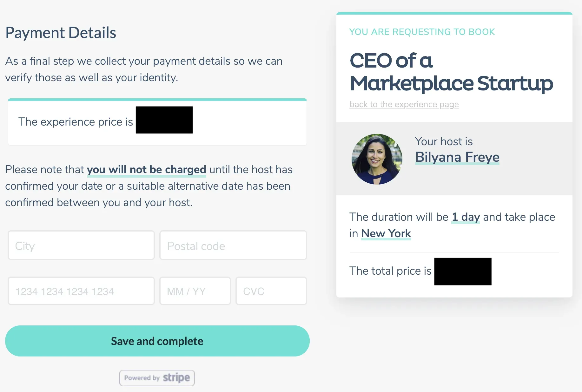
Task: Click the "You are requesting to book" label
Action: (x=422, y=32)
